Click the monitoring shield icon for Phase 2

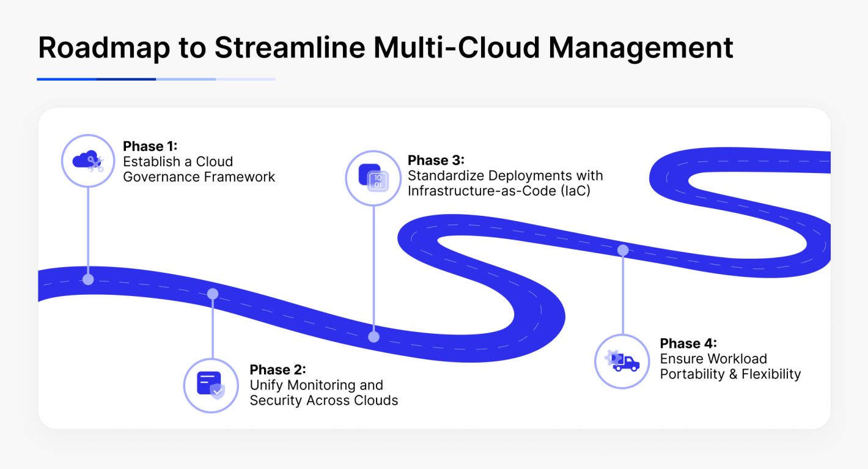coord(211,385)
